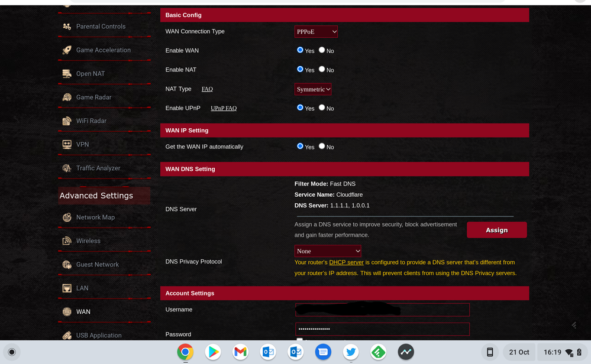
Task: Open the WAN Connection Type dropdown
Action: (316, 32)
